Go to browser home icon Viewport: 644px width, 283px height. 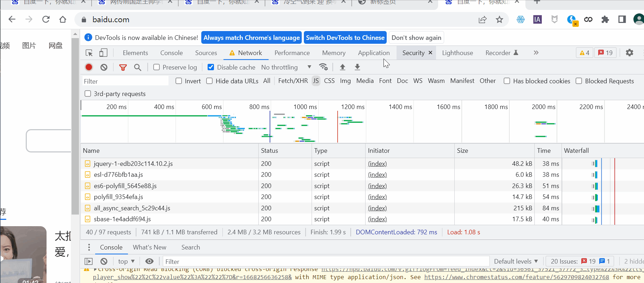pos(63,19)
